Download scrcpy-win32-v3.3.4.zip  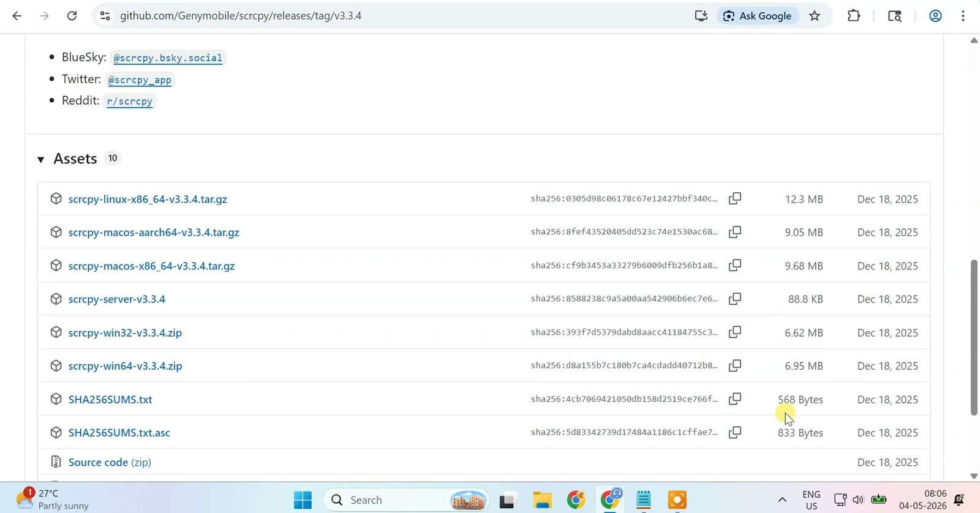pos(125,332)
